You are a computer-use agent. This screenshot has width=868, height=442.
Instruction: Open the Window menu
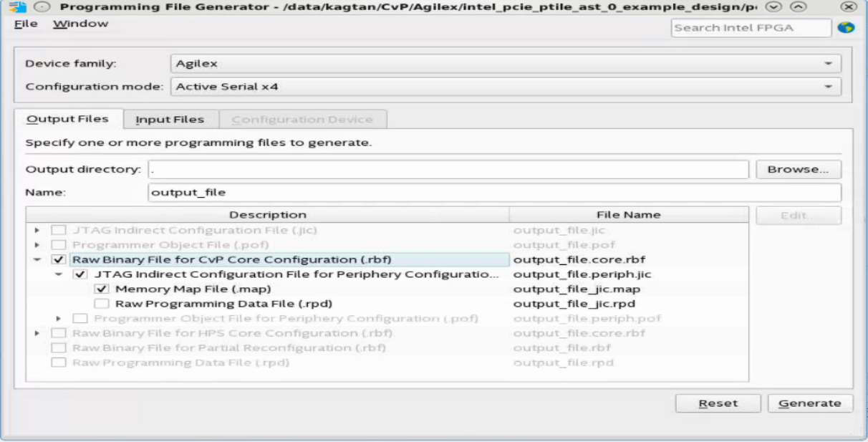(80, 24)
